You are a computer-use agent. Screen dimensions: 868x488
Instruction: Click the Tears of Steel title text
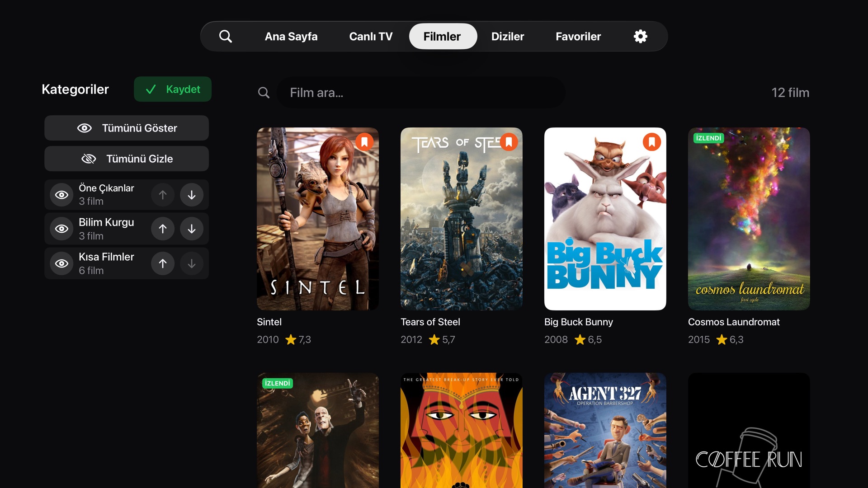coord(430,322)
